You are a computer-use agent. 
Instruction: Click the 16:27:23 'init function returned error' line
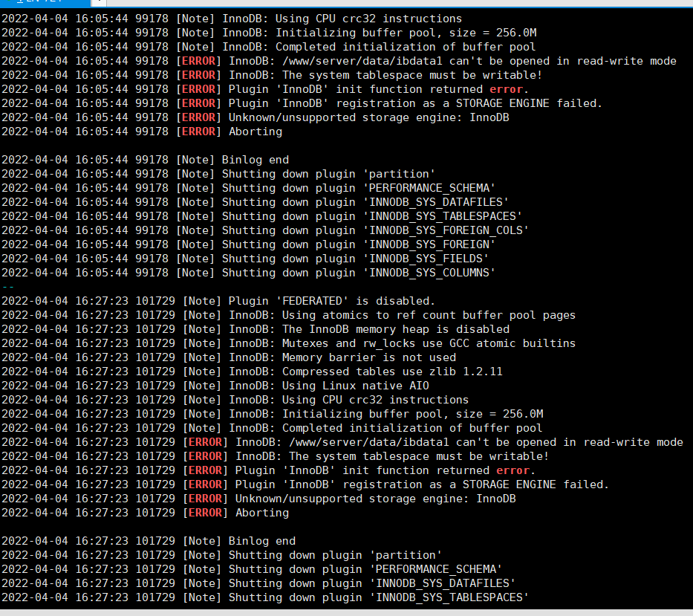[x=269, y=471]
